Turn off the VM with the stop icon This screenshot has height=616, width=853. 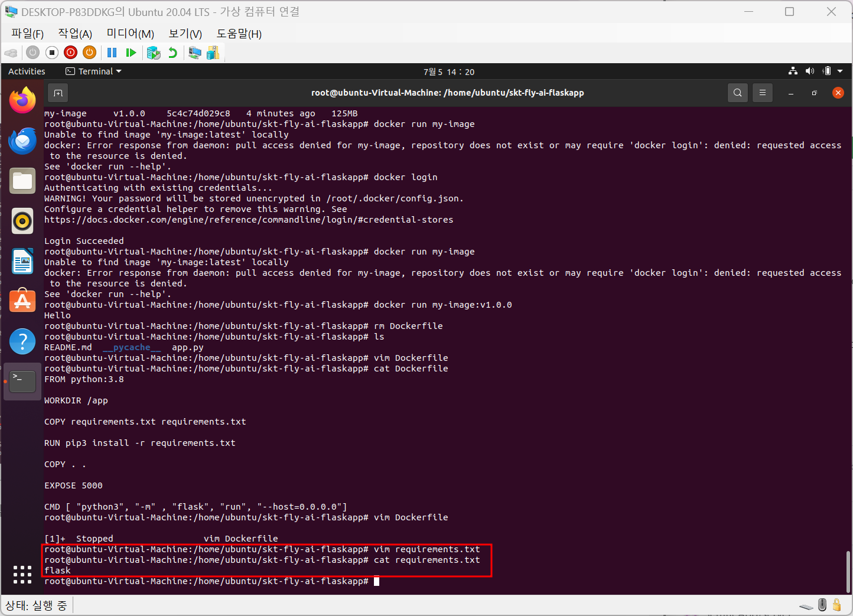[52, 53]
